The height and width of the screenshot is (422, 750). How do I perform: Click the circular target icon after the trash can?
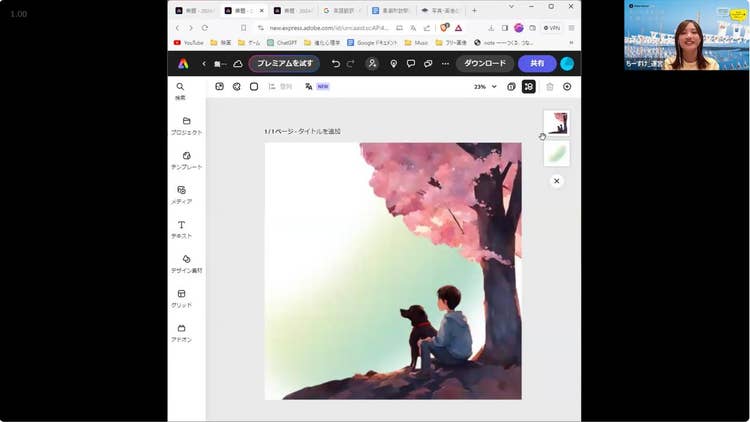point(567,87)
